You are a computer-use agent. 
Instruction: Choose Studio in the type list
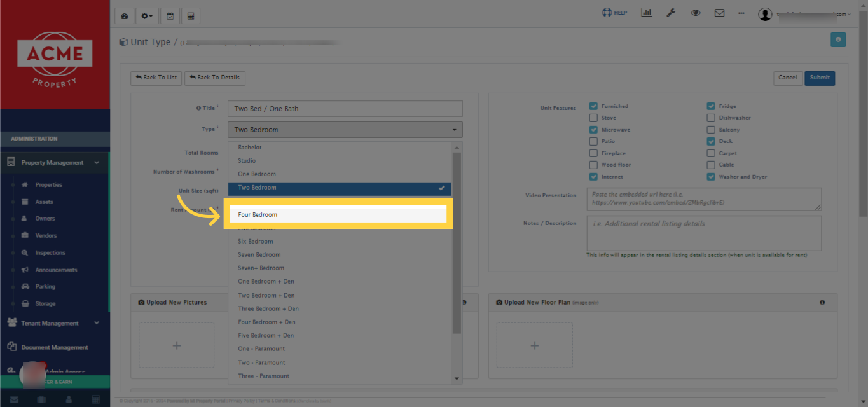point(340,161)
